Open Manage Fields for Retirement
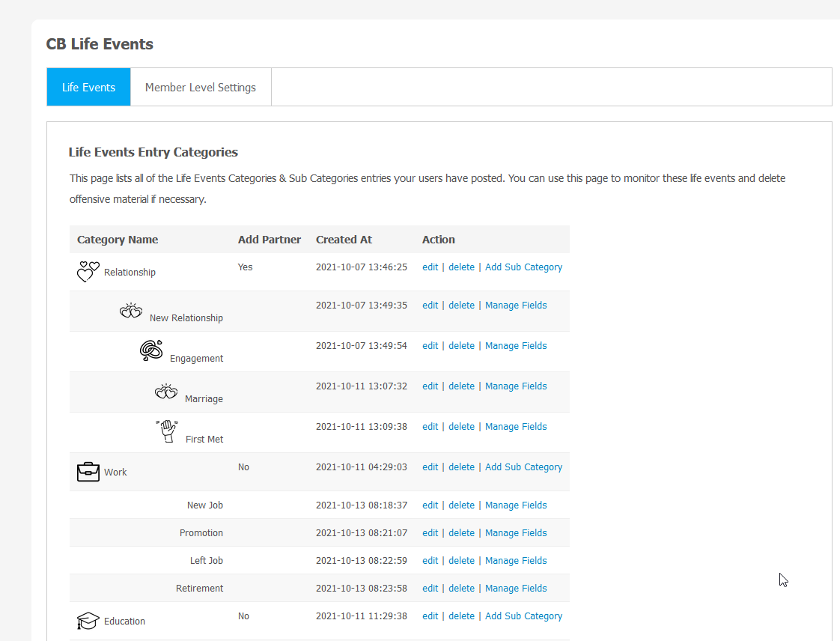840x641 pixels. 516,589
